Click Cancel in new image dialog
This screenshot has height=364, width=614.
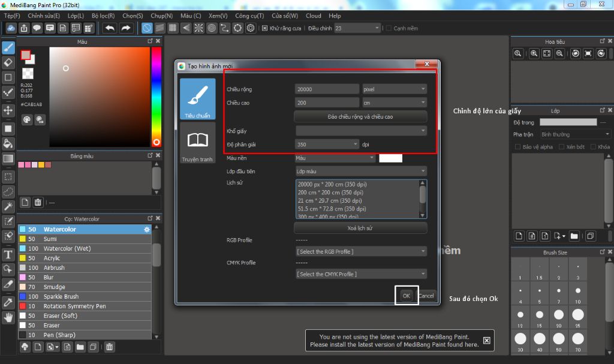click(426, 296)
